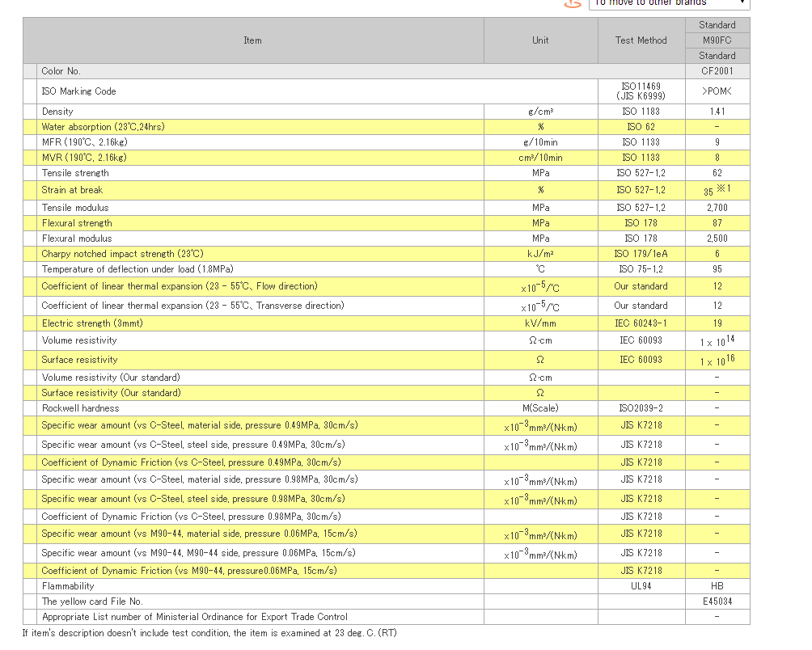Image resolution: width=812 pixels, height=650 pixels.
Task: Click the 'Unit' column header
Action: [540, 40]
